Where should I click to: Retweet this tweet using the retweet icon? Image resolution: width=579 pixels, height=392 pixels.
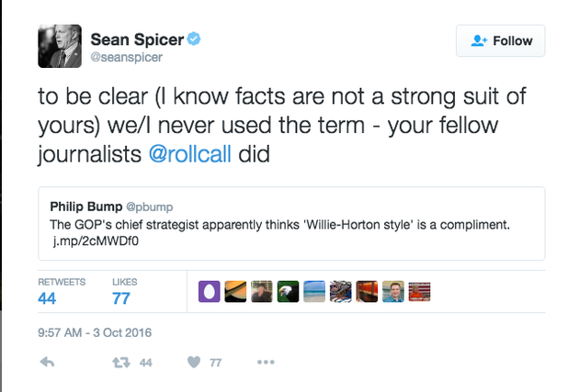coord(119,363)
